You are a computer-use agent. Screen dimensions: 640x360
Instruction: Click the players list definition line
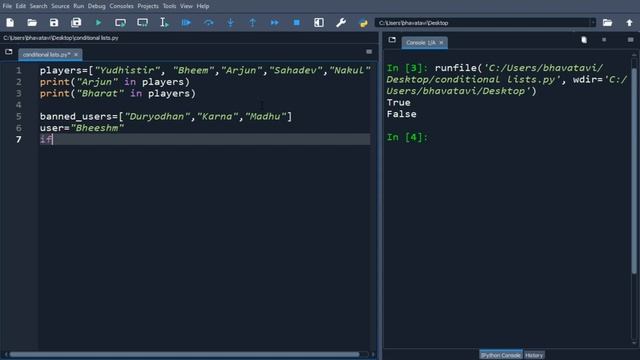point(204,70)
